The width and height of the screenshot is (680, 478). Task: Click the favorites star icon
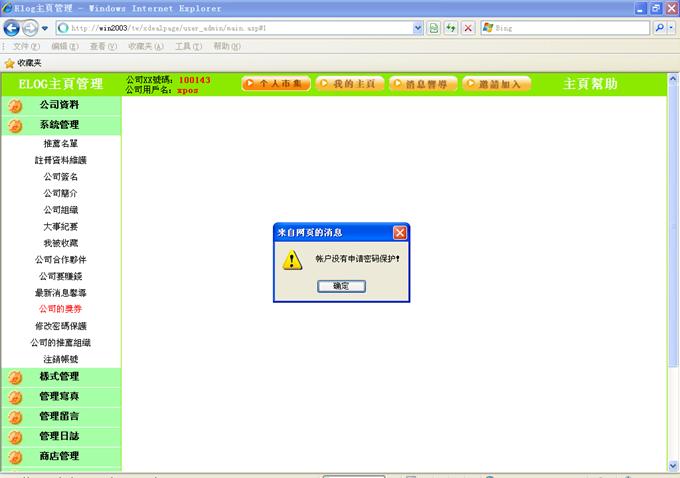tap(9, 62)
